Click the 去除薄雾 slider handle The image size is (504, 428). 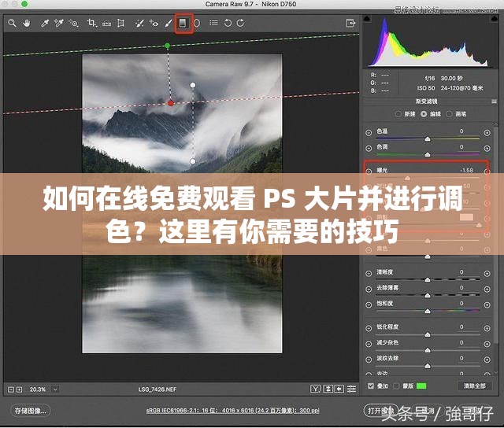click(x=428, y=295)
